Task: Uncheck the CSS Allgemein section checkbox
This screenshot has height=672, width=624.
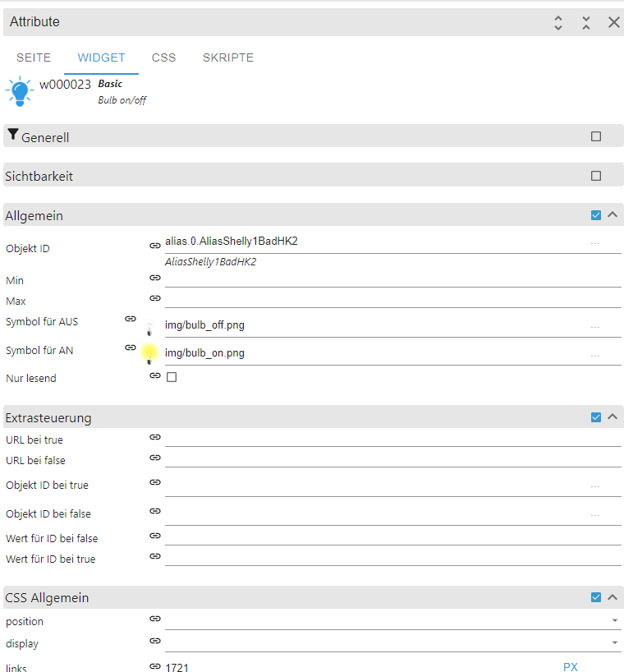Action: click(596, 597)
